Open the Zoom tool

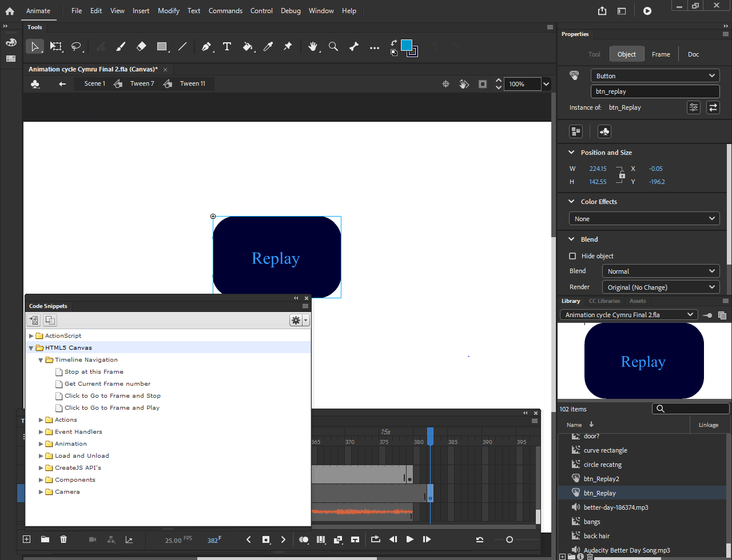tap(333, 46)
